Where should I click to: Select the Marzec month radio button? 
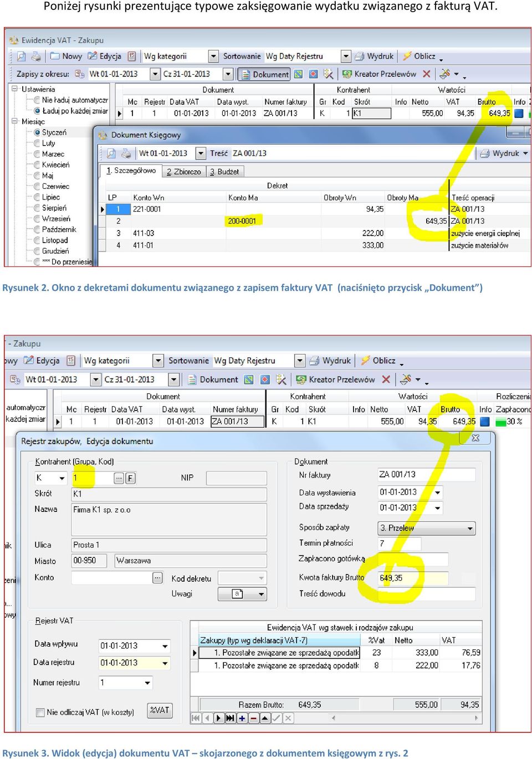[37, 154]
